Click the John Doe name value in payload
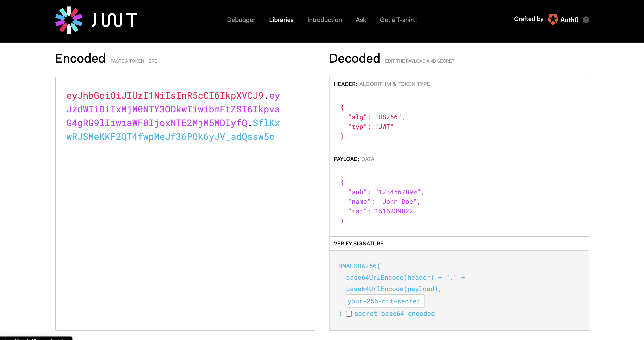Viewport: 644px width, 340px height. coord(398,202)
